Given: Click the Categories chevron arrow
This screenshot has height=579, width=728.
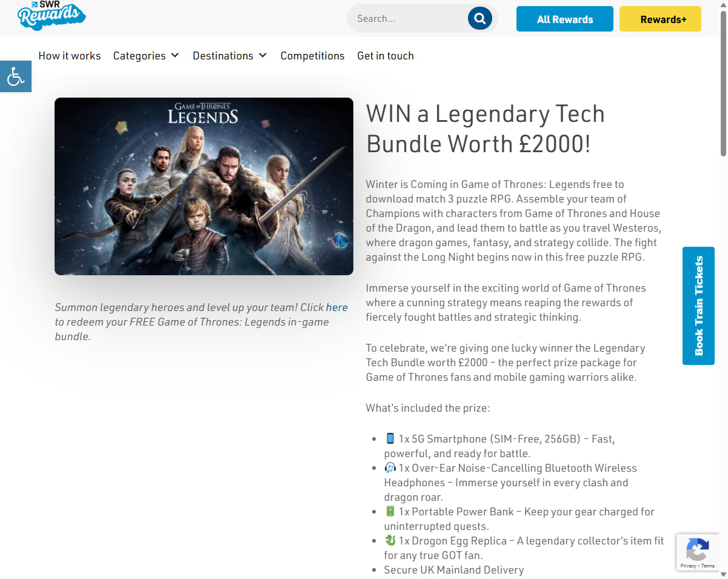Looking at the screenshot, I should [x=175, y=55].
